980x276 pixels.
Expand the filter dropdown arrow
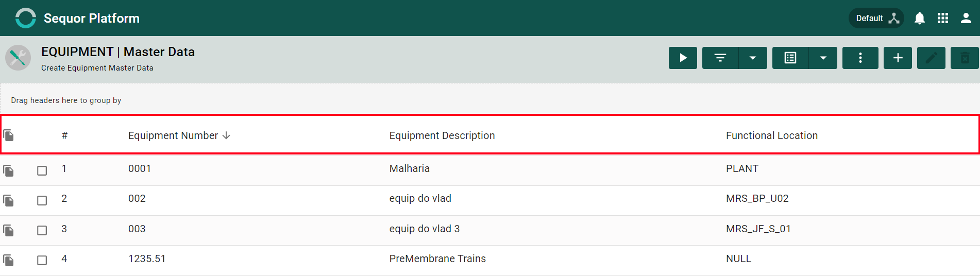753,58
